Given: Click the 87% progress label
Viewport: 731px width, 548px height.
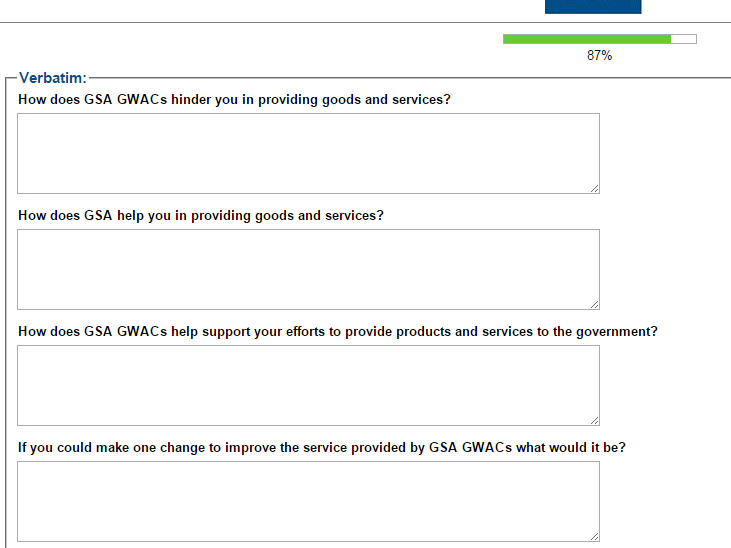Looking at the screenshot, I should 599,56.
